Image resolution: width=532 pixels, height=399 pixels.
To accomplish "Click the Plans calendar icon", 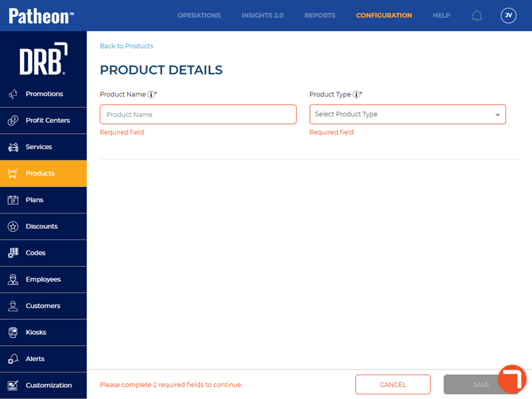I will [13, 200].
